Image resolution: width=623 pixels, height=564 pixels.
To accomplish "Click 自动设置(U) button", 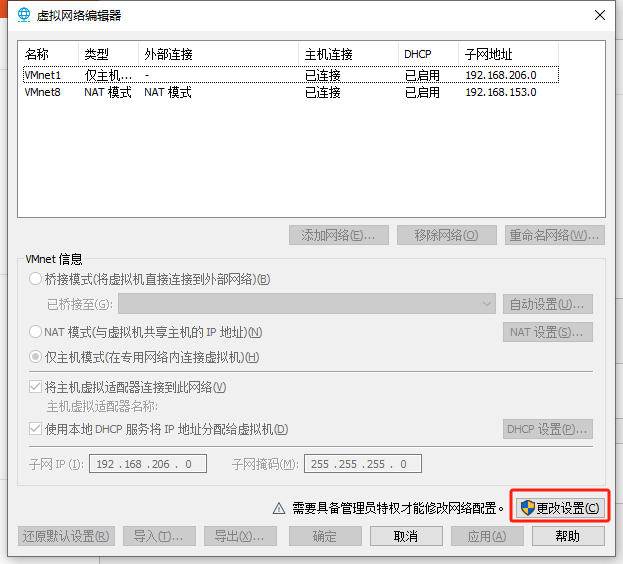I will [548, 304].
